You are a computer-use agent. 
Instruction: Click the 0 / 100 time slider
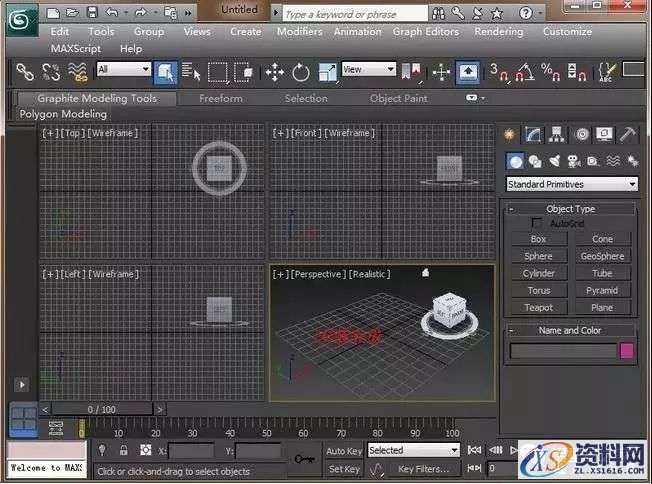[102, 410]
